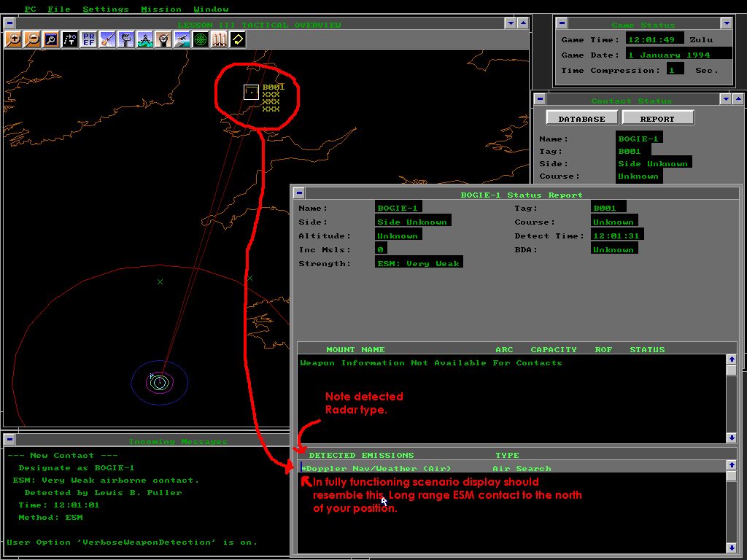Click the mount list scrollbar down arrow
Image resolution: width=747 pixels, height=560 pixels.
coord(732,437)
